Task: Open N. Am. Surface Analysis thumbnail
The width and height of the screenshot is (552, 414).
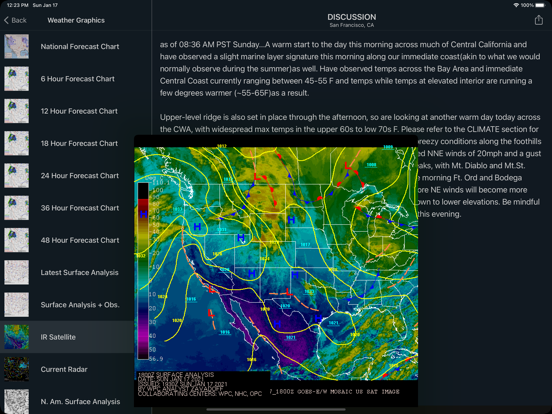Action: coord(17,401)
